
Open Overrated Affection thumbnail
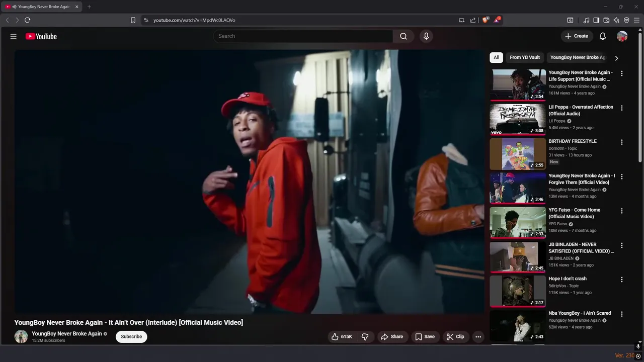click(x=518, y=119)
